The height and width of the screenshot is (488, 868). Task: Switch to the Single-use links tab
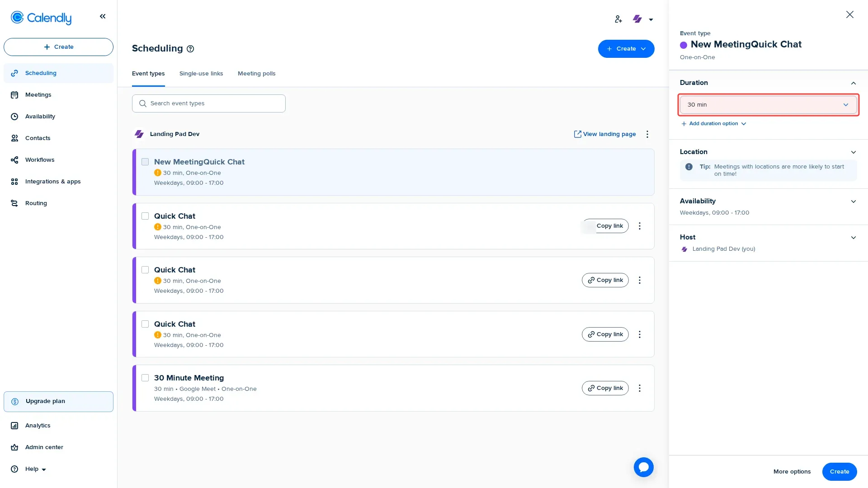point(201,73)
